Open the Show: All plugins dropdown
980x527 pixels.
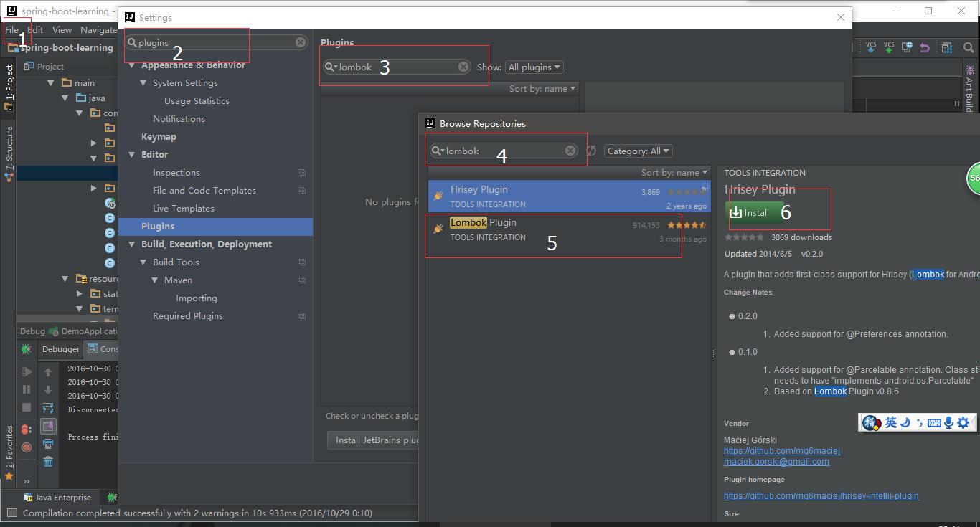[x=534, y=67]
